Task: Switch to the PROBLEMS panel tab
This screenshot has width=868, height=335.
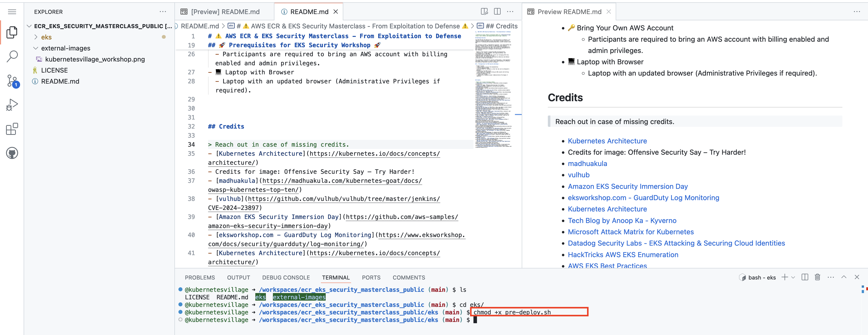Action: [x=200, y=277]
